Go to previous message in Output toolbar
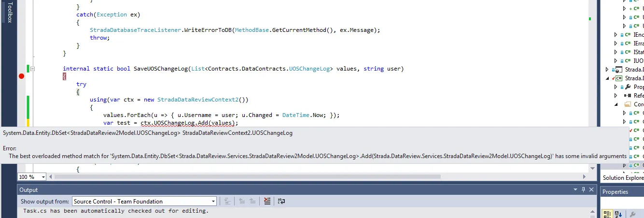644x218 pixels. (x=242, y=201)
